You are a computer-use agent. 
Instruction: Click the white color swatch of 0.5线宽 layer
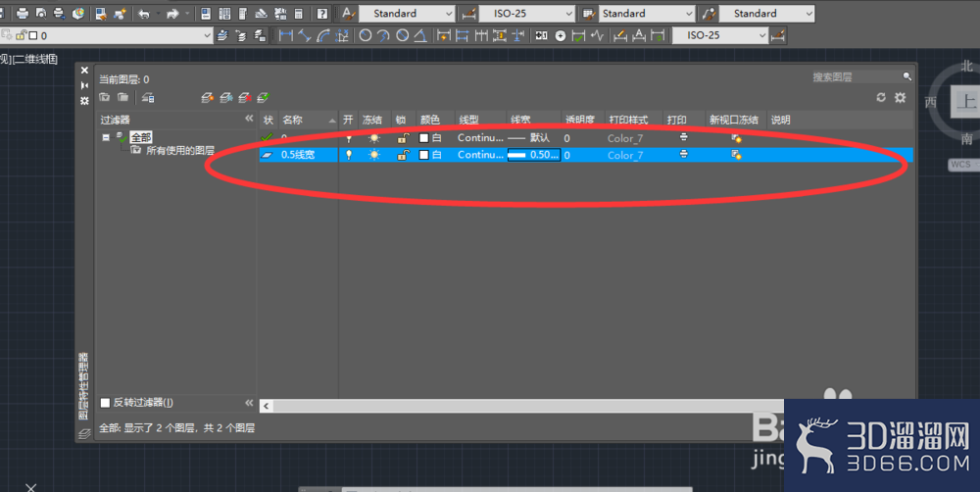click(x=423, y=155)
